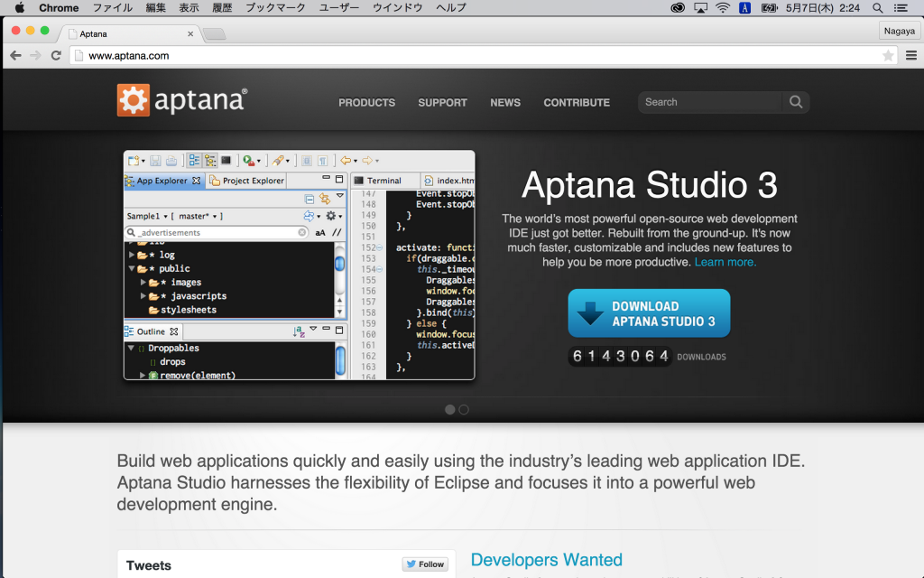Follow the 'Learn more.' link
The height and width of the screenshot is (578, 924).
[725, 262]
